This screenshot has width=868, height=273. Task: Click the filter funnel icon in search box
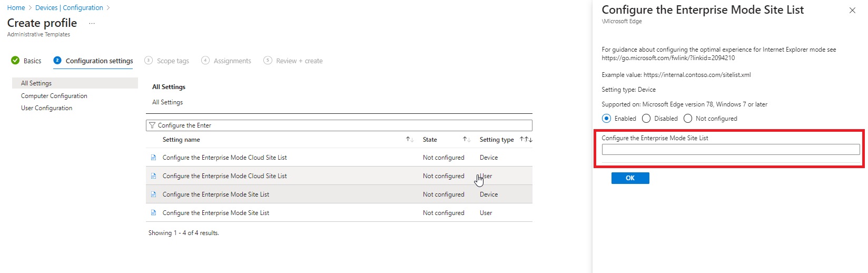(152, 125)
